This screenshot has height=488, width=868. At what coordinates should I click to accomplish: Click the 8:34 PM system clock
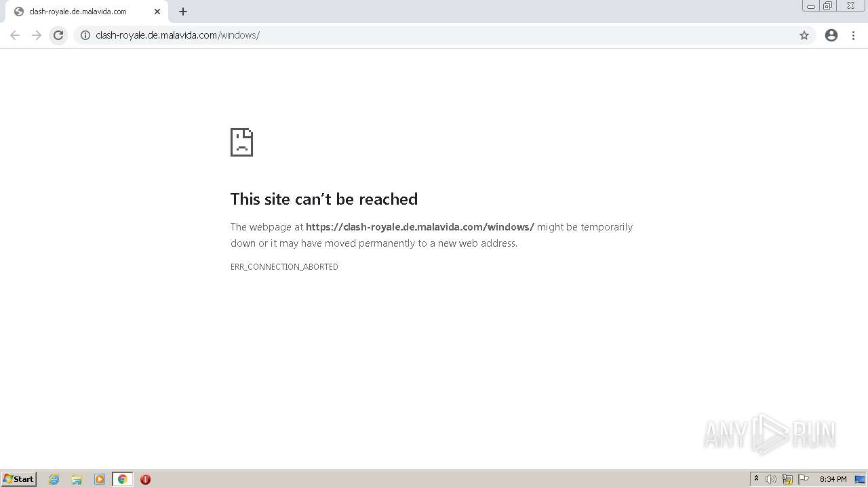[x=833, y=479]
